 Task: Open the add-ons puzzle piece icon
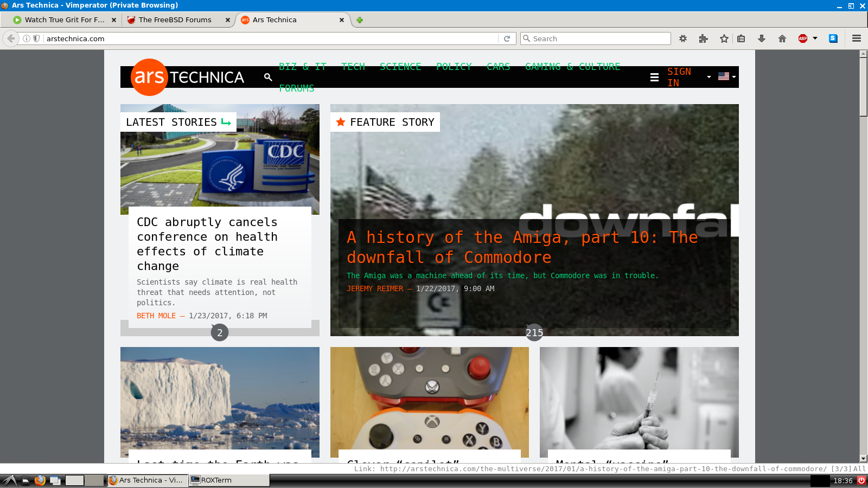click(704, 38)
